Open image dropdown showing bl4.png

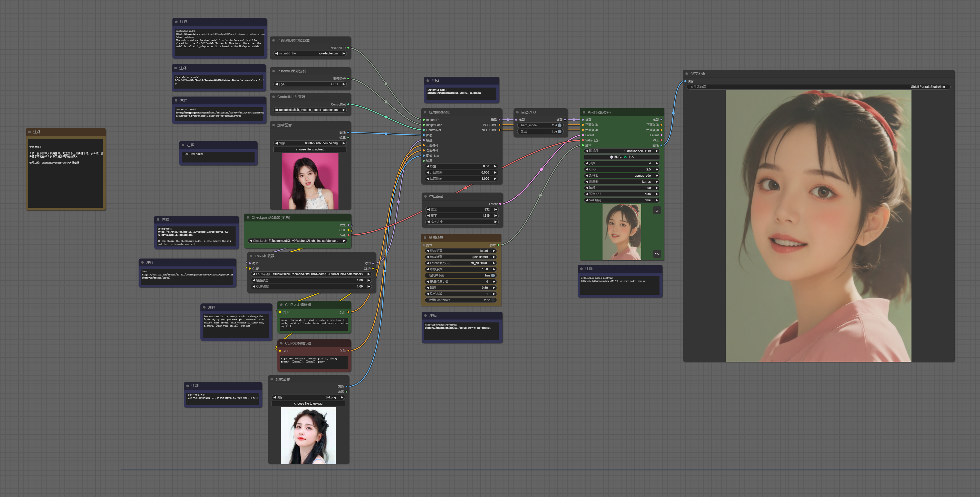pyautogui.click(x=308, y=398)
